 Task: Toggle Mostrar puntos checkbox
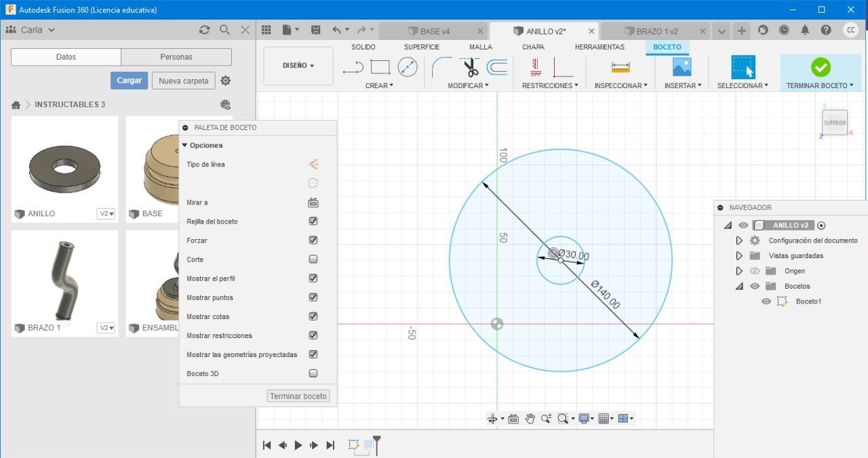[313, 297]
